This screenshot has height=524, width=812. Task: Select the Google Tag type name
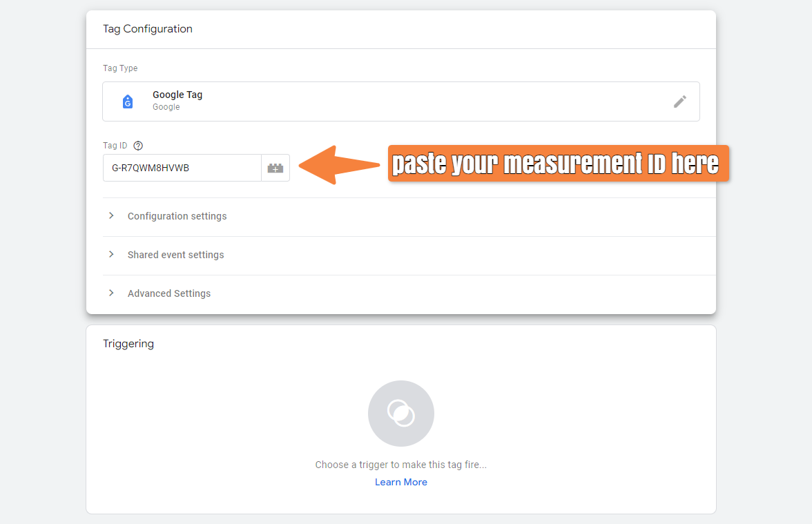pos(177,95)
